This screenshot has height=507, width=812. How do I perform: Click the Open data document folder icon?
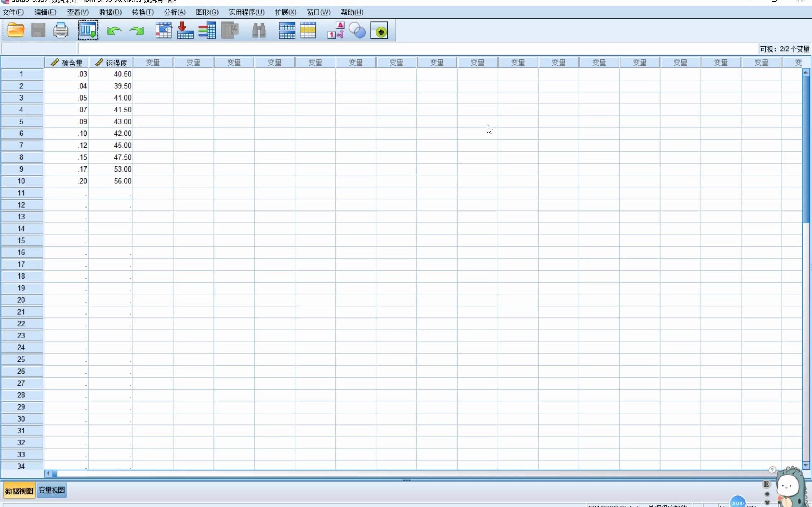[x=16, y=30]
